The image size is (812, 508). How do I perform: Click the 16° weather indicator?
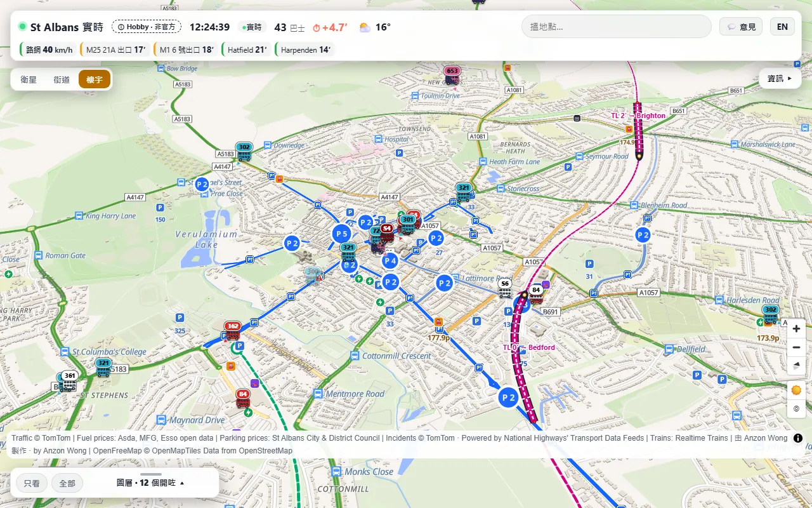[x=375, y=27]
